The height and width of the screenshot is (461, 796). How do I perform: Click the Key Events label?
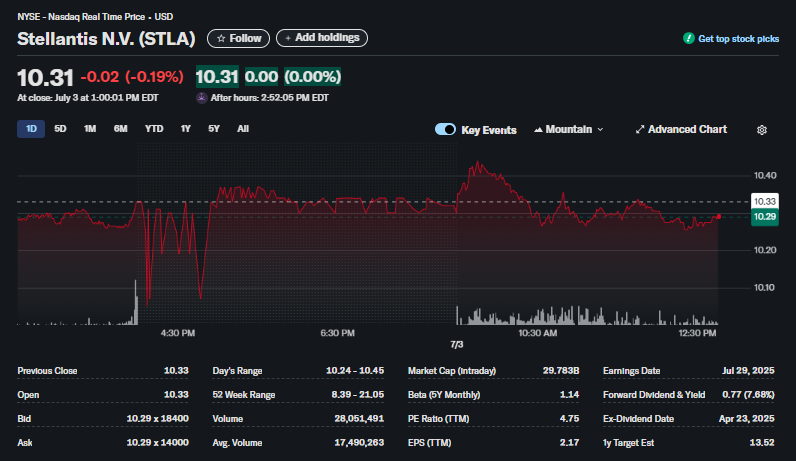point(488,130)
